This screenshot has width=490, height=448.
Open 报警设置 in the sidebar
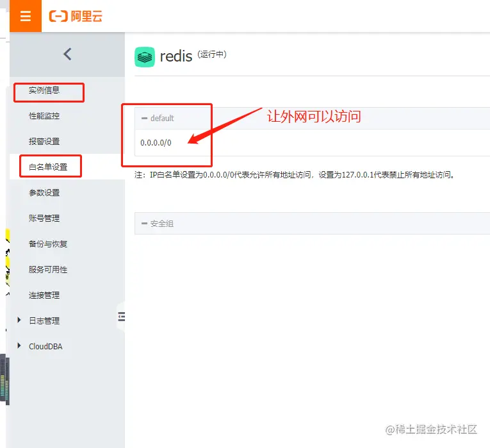[x=44, y=141]
